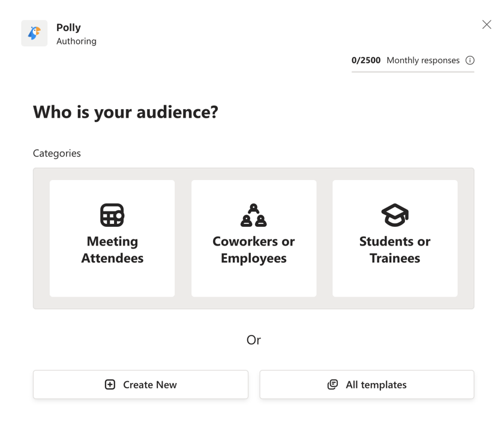Screen dimensions: 504x428
Task: Open All templates
Action: pos(367,384)
